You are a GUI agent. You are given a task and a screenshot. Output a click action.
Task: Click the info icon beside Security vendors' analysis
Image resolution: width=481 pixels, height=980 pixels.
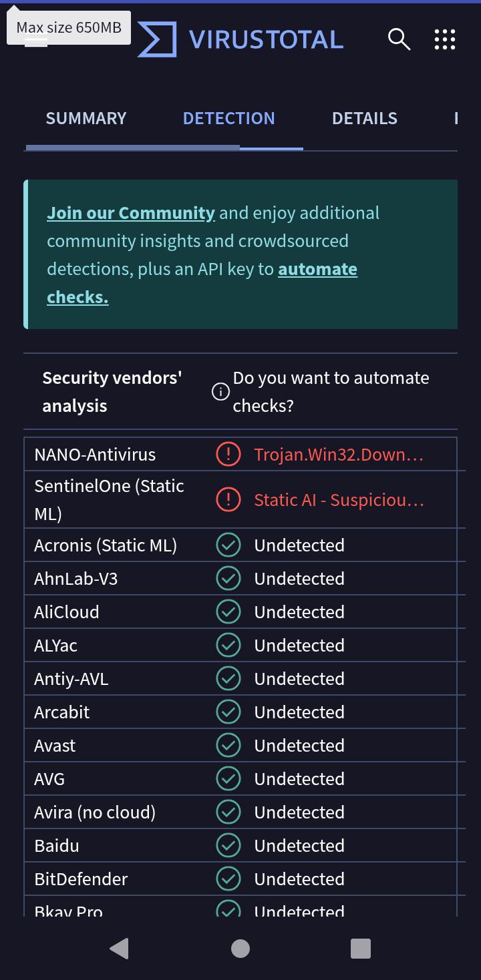pos(220,392)
